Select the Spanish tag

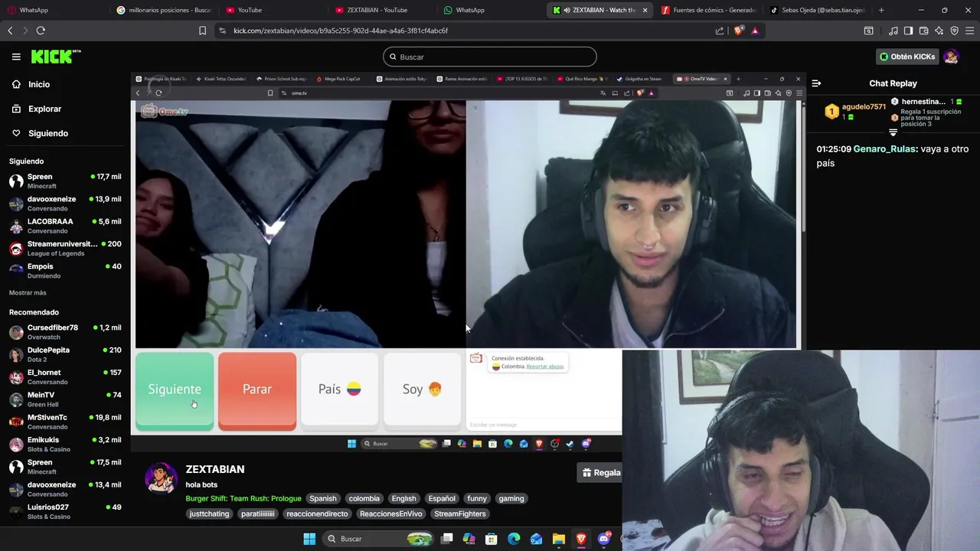(323, 498)
